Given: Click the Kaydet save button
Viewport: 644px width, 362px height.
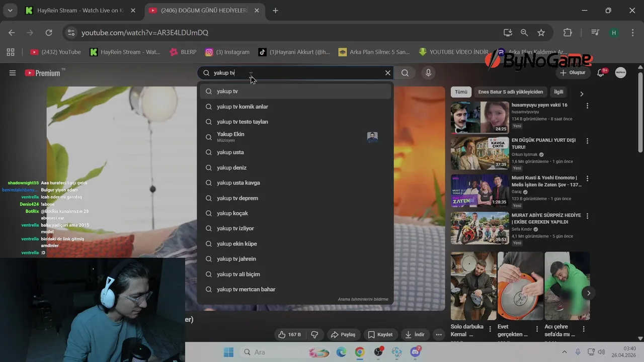Looking at the screenshot, I should coord(380,334).
